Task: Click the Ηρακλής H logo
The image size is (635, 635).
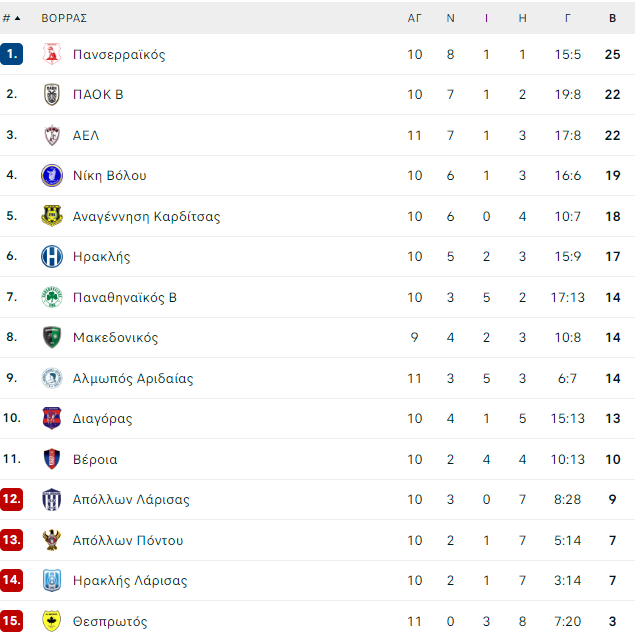Action: 52,256
